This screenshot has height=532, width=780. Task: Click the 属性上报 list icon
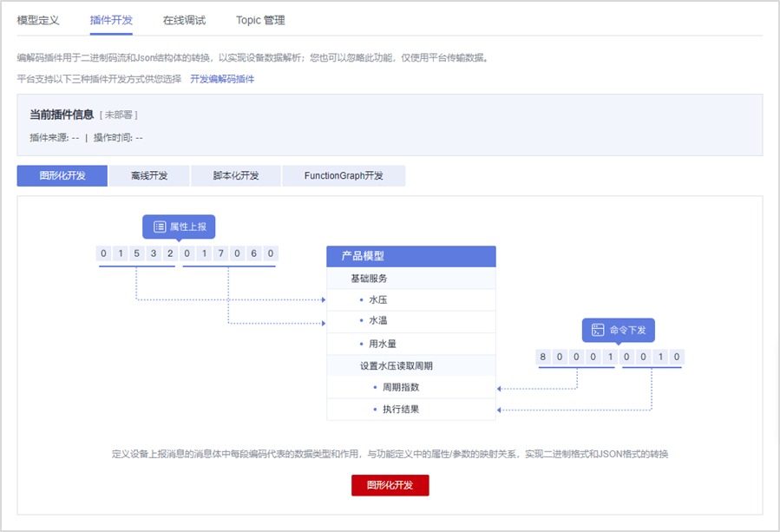pos(160,227)
